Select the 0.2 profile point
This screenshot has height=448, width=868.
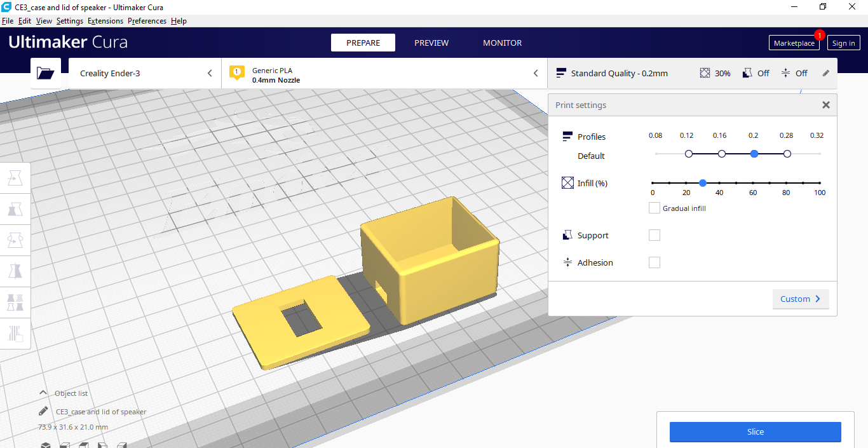754,154
